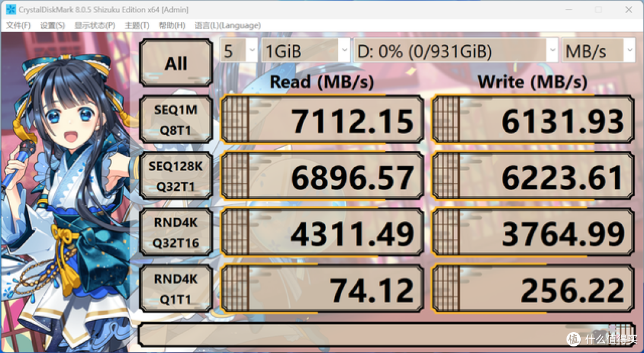Click the bottom comment input bar
644x353 pixels.
pyautogui.click(x=386, y=335)
